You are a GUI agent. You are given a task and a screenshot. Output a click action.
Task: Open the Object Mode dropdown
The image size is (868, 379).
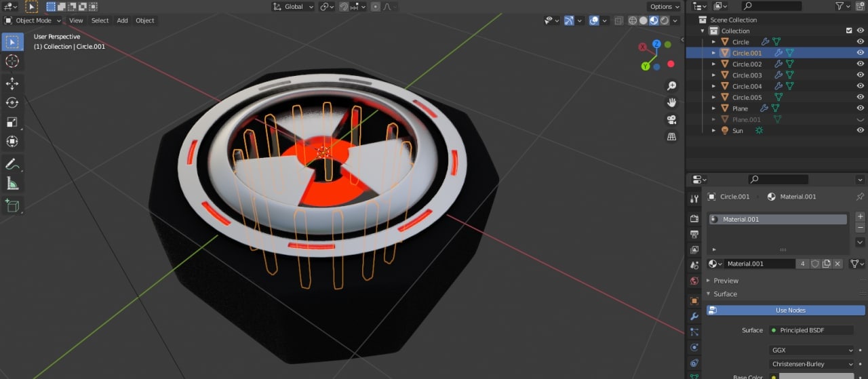(x=33, y=20)
